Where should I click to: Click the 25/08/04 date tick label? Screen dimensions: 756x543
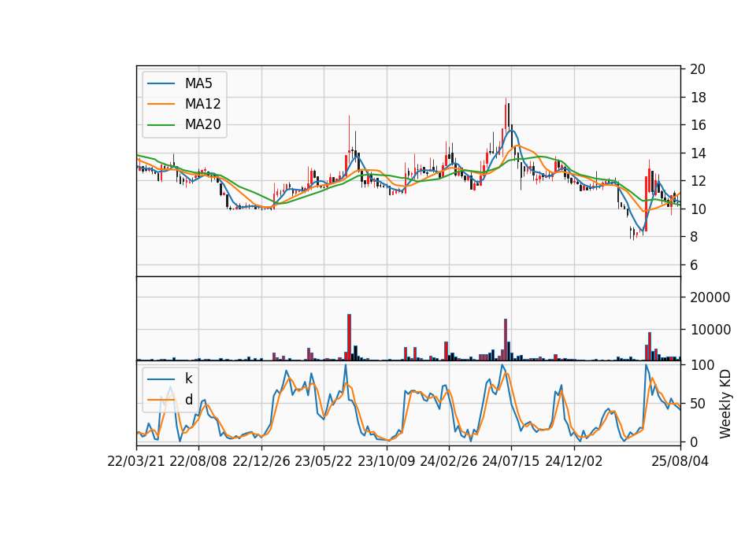(x=680, y=461)
